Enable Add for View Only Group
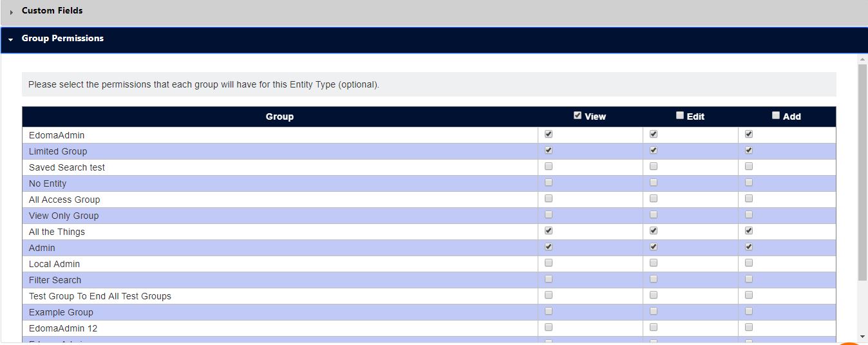Screen dimensions: 868x345 coord(749,215)
